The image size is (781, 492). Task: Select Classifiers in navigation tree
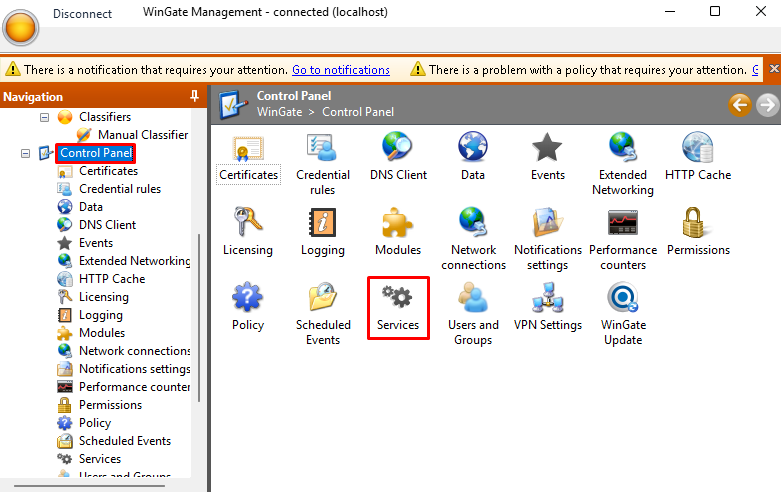(105, 117)
